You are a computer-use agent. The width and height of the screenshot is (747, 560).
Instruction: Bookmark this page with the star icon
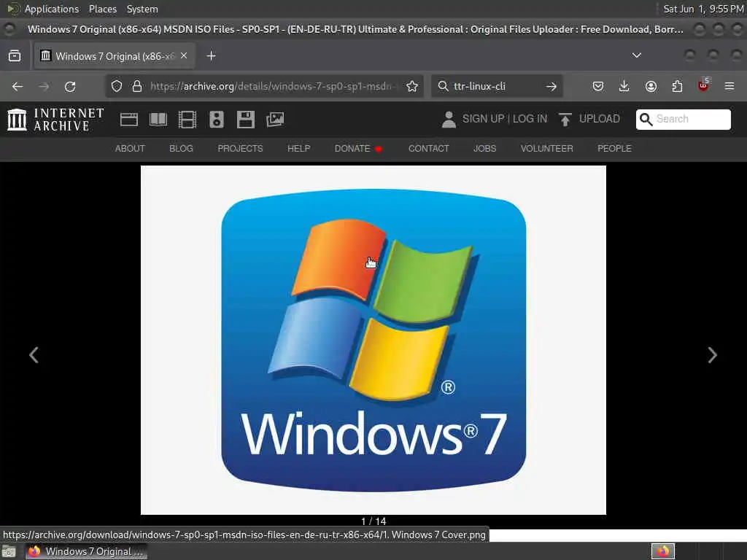(412, 86)
